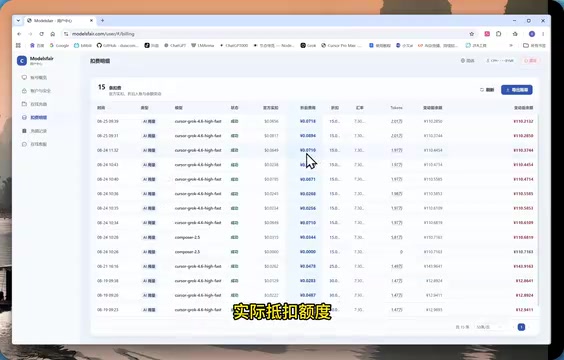Click the time cell 06-19 09:38
The height and width of the screenshot is (360, 564).
[108, 281]
